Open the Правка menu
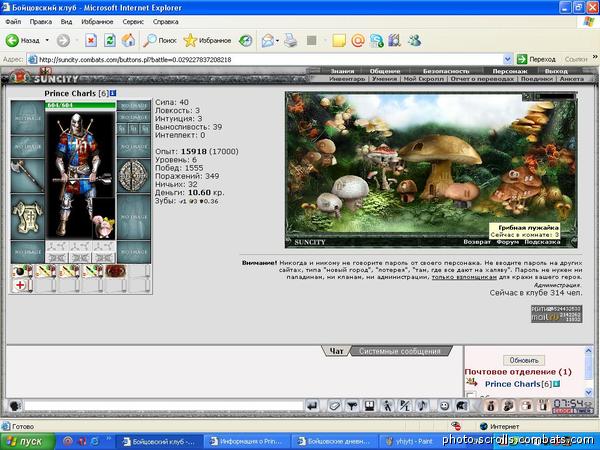The image size is (600, 450). [41, 22]
